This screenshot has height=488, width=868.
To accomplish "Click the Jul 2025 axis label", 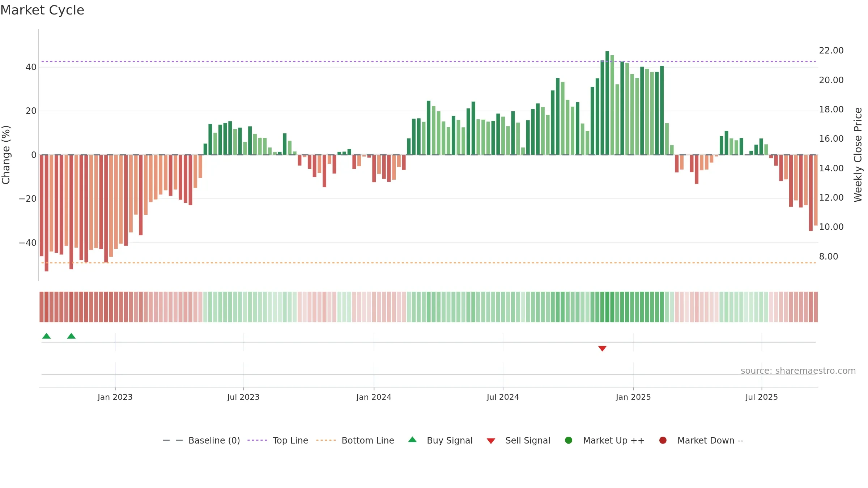I will pyautogui.click(x=762, y=397).
